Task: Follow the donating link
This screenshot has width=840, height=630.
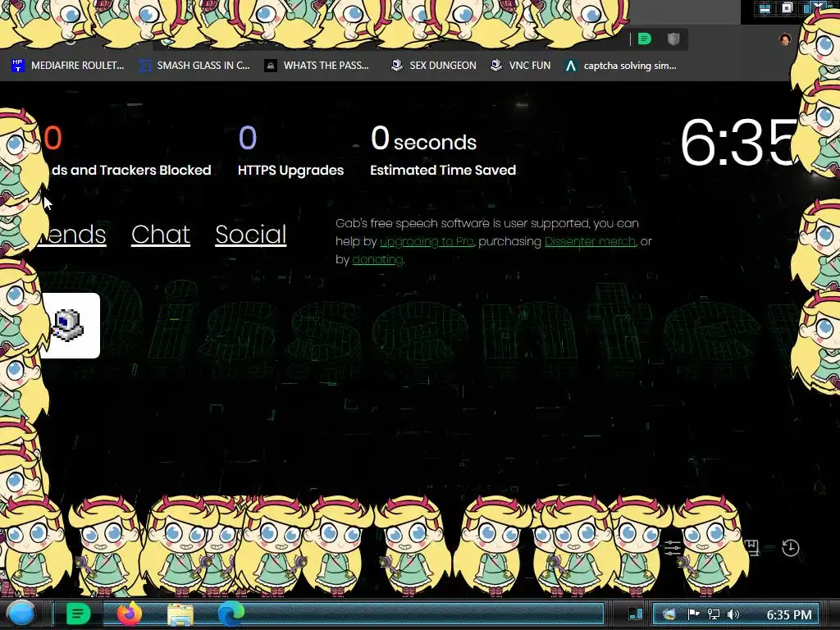Action: 377,260
